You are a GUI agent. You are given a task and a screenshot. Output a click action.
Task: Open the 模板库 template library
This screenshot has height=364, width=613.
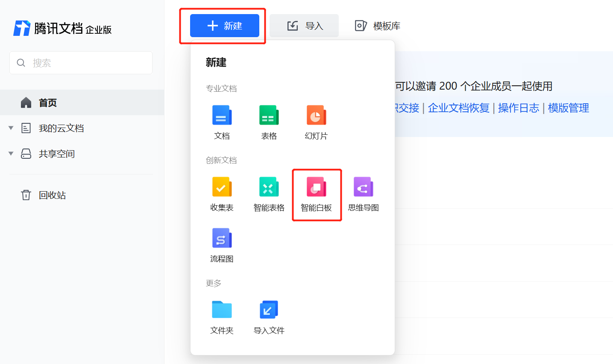click(x=378, y=26)
